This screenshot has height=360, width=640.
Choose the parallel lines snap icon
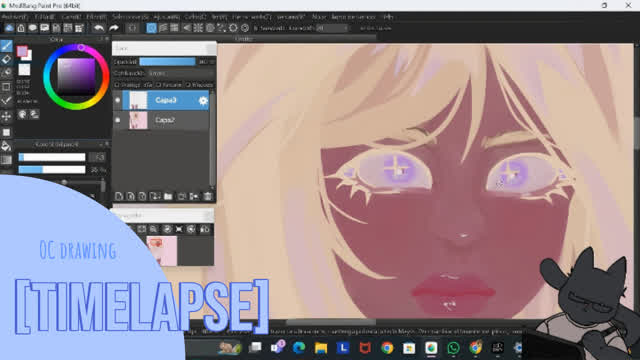[x=163, y=28]
